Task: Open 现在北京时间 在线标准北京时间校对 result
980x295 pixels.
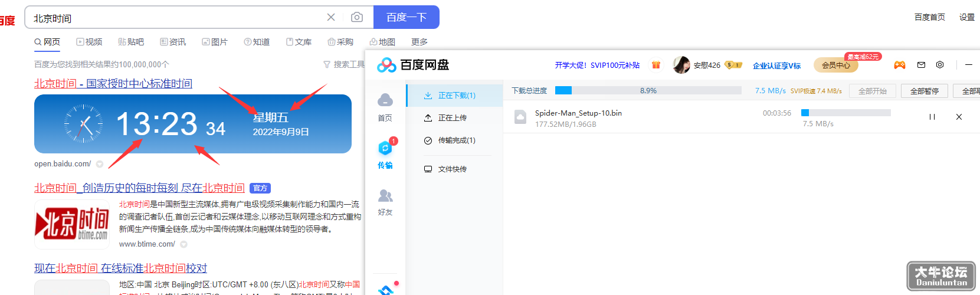Action: pos(120,268)
